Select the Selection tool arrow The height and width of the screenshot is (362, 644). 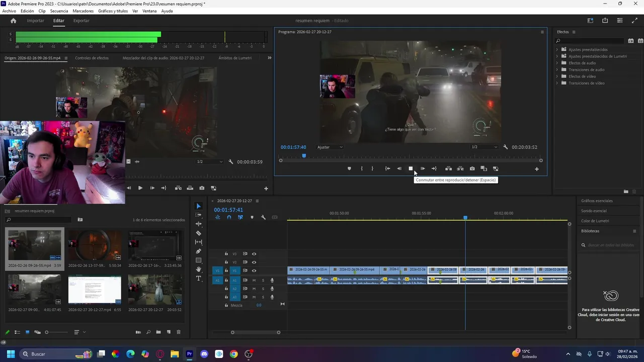199,206
